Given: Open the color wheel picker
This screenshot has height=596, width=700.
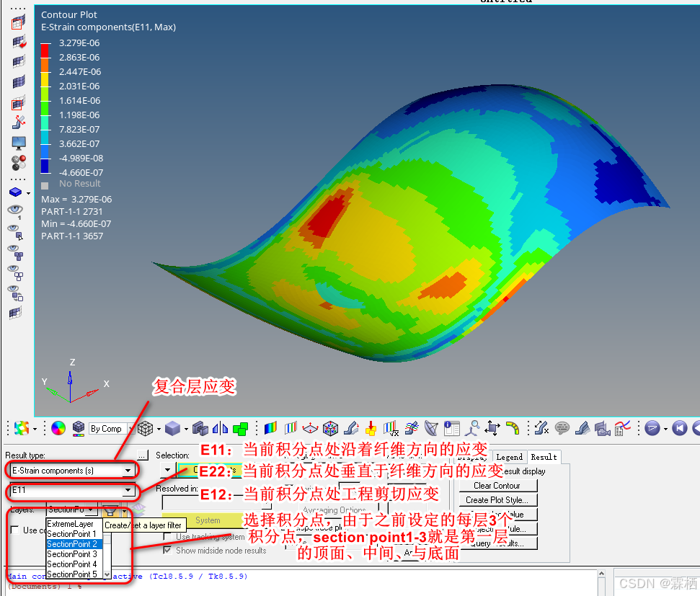Looking at the screenshot, I should pyautogui.click(x=58, y=428).
